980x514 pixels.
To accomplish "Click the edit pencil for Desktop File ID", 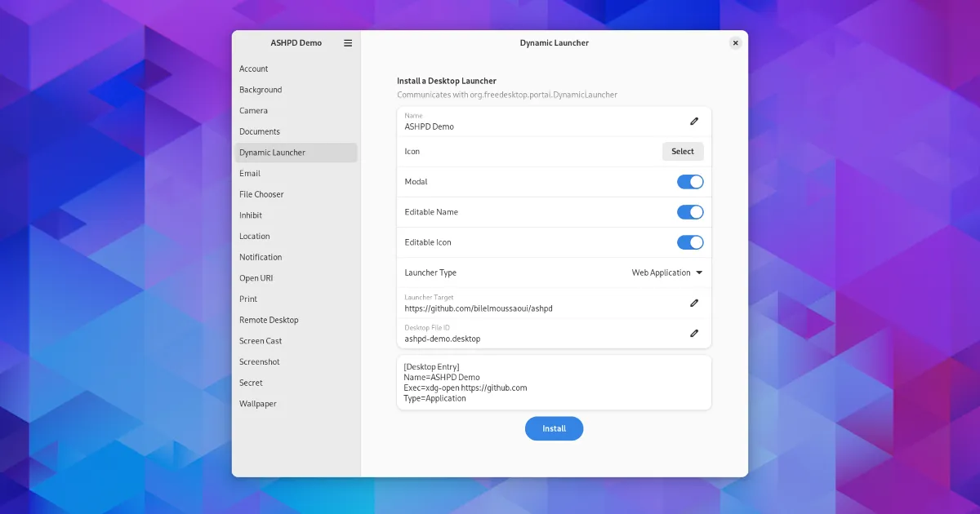I will click(x=694, y=333).
